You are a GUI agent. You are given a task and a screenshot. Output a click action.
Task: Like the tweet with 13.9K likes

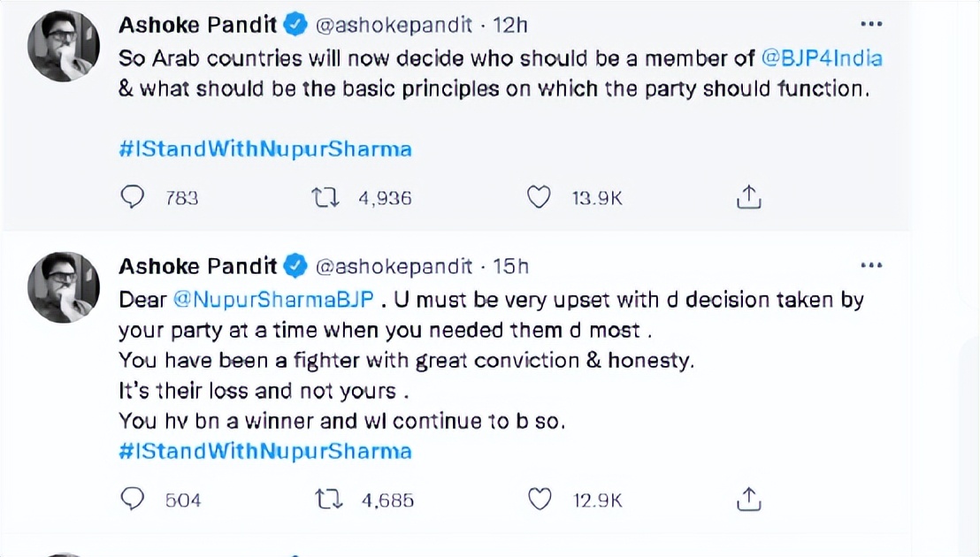pos(539,197)
